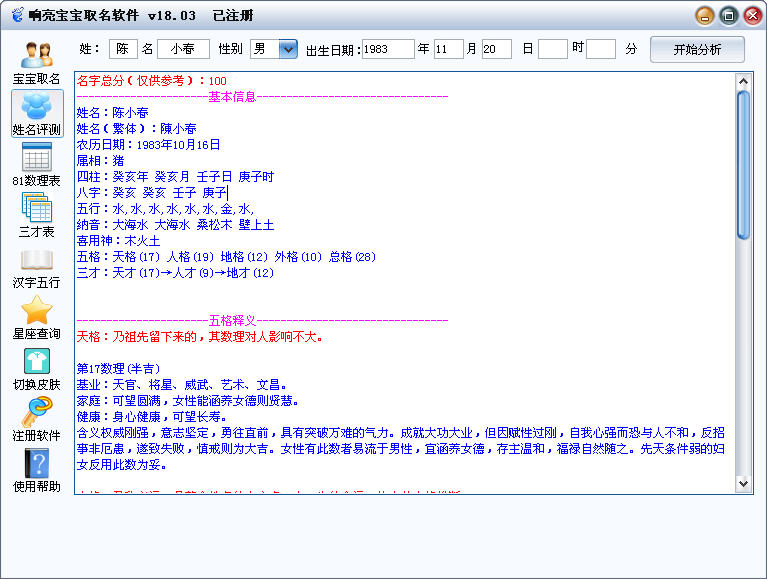Click the scroll down arrow of results
Screen dimensions: 767x579
click(x=743, y=483)
